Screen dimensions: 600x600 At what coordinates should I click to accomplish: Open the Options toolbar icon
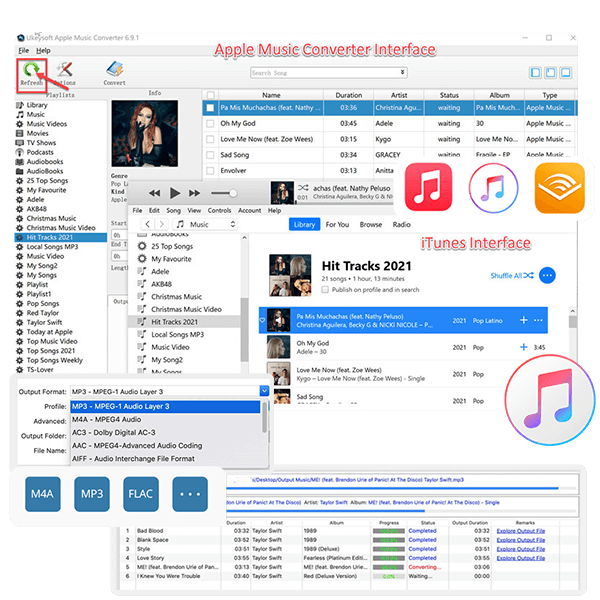point(65,73)
